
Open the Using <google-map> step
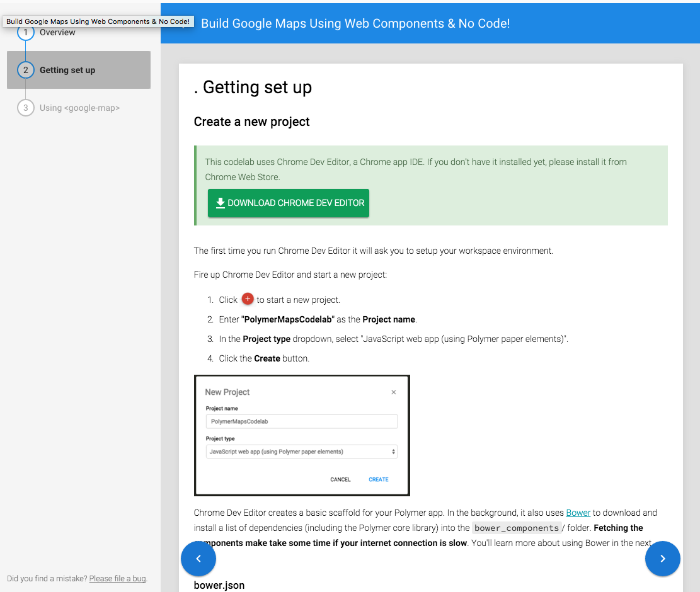[79, 108]
